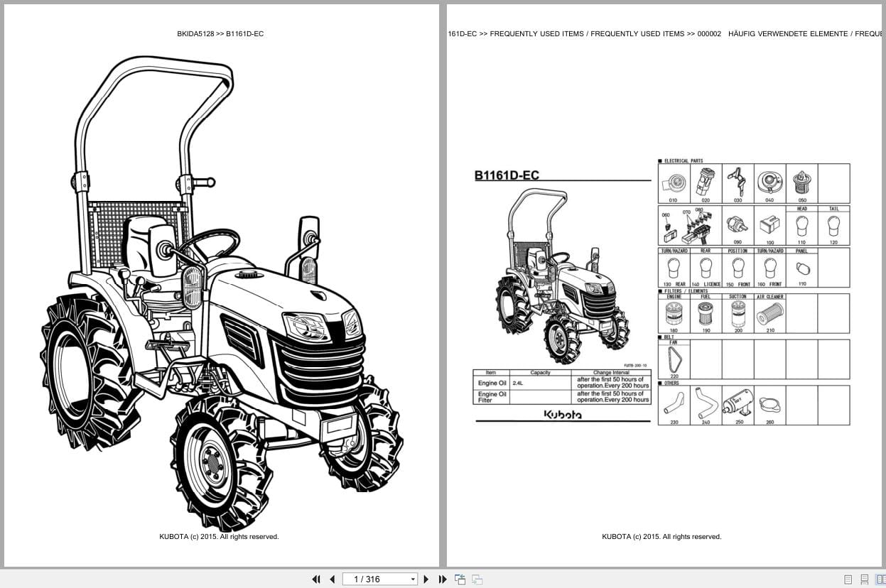
Task: Click the turn/hazard rear bulb 130
Action: [674, 268]
